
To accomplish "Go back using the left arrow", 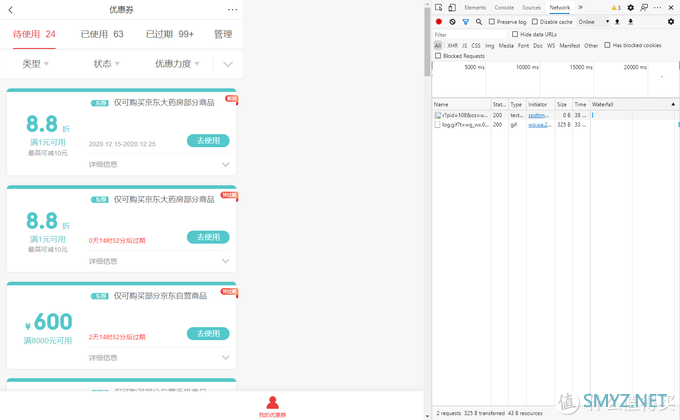I will [10, 10].
